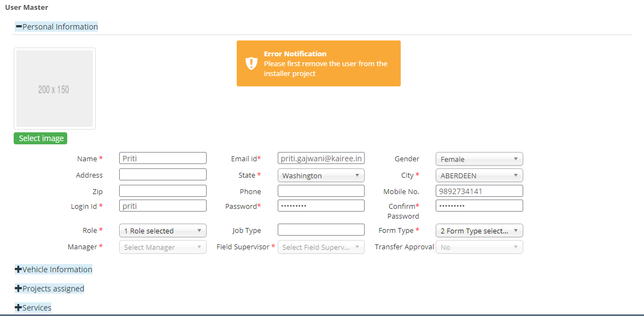The image size is (644, 316).
Task: Click the shield icon in error notification
Action: [x=251, y=63]
